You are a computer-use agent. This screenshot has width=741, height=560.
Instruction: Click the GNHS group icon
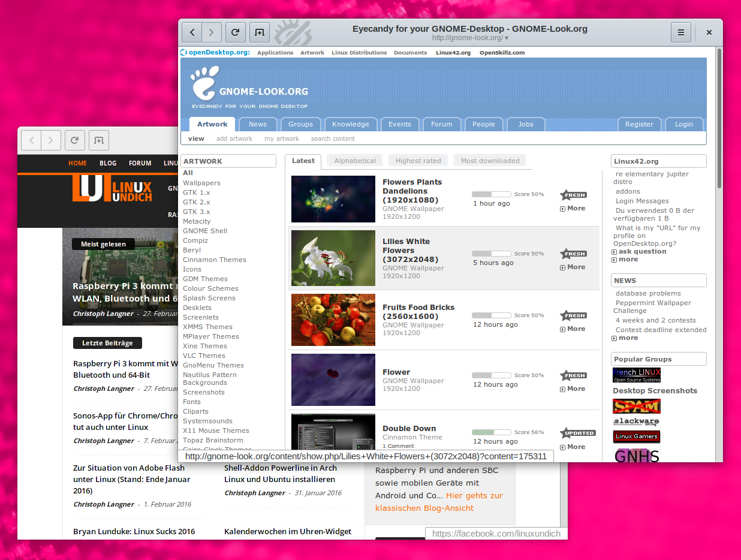pos(637,455)
